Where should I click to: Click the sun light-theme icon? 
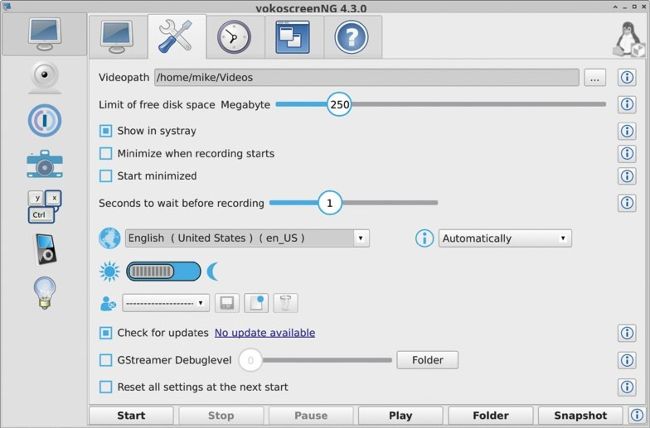point(110,272)
